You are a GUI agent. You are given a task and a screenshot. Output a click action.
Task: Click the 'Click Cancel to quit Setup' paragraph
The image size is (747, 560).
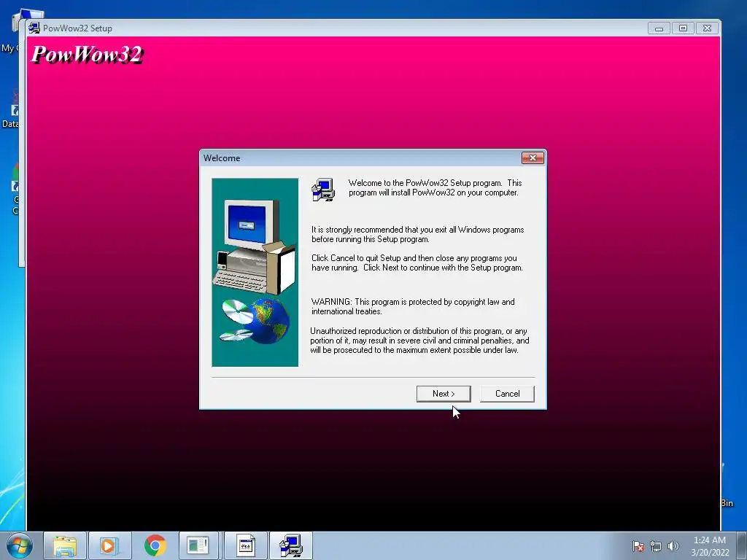[417, 262]
